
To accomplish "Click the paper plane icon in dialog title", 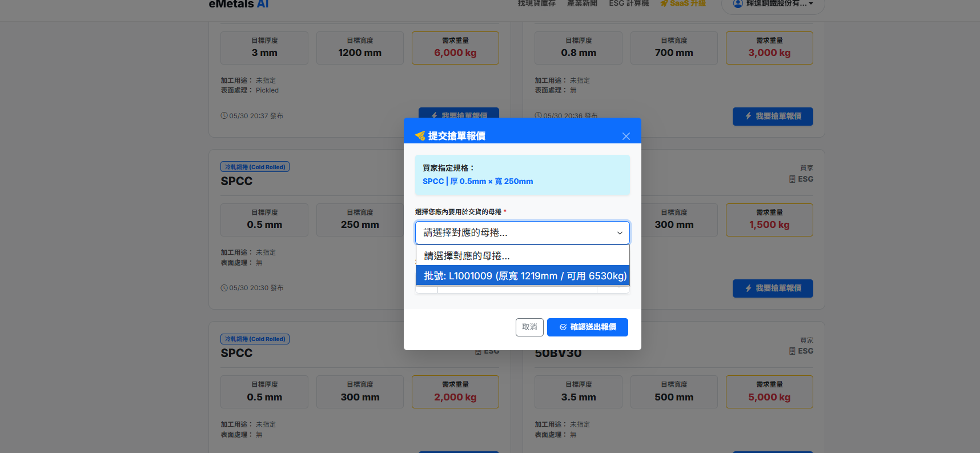I will point(420,136).
